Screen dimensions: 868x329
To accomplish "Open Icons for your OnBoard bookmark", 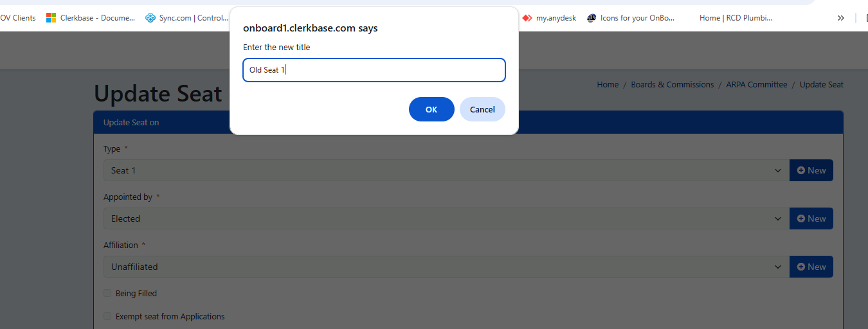I will [631, 18].
